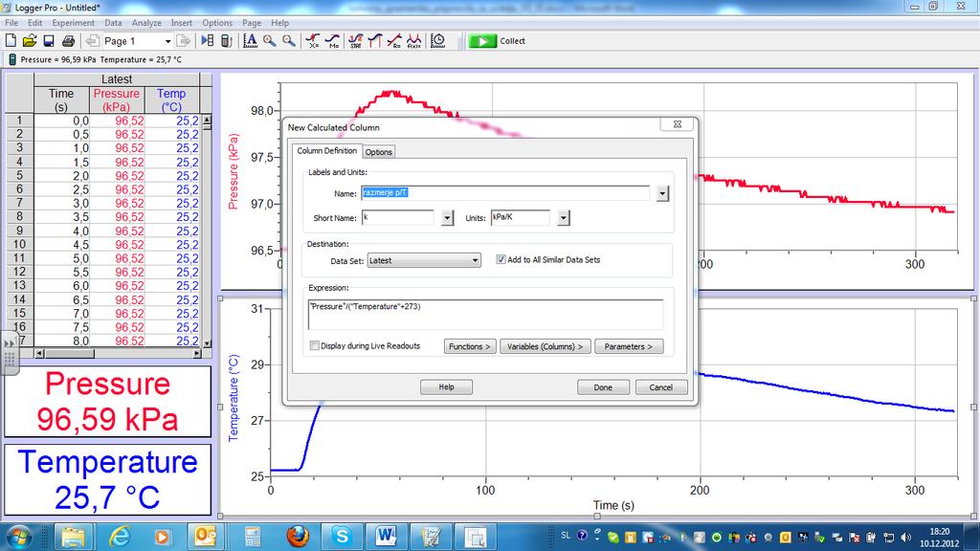Click the Expression text box
The image size is (980, 551).
[485, 314]
